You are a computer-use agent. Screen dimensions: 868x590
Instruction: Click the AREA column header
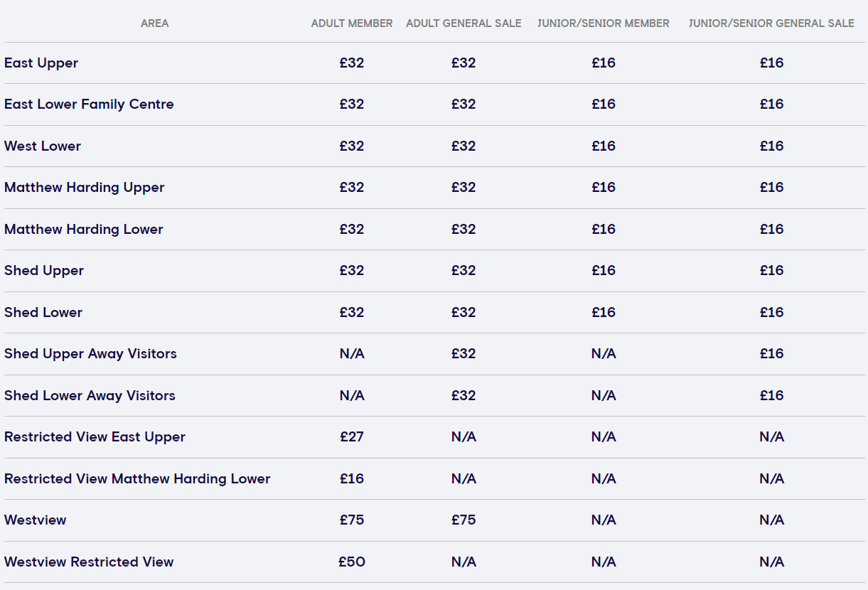154,23
